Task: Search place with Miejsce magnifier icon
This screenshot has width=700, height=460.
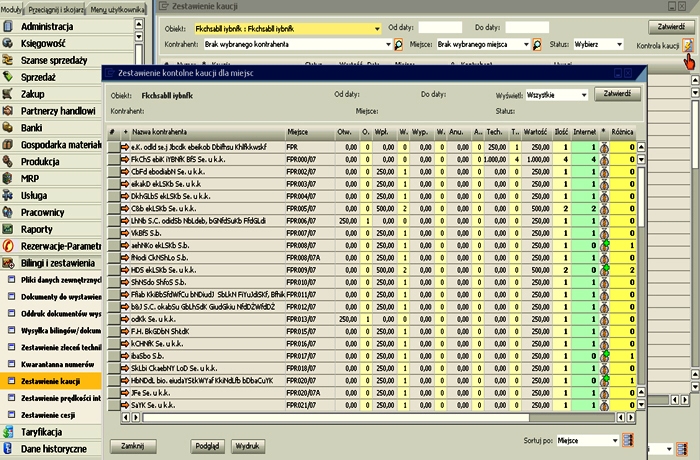Action: coord(537,45)
